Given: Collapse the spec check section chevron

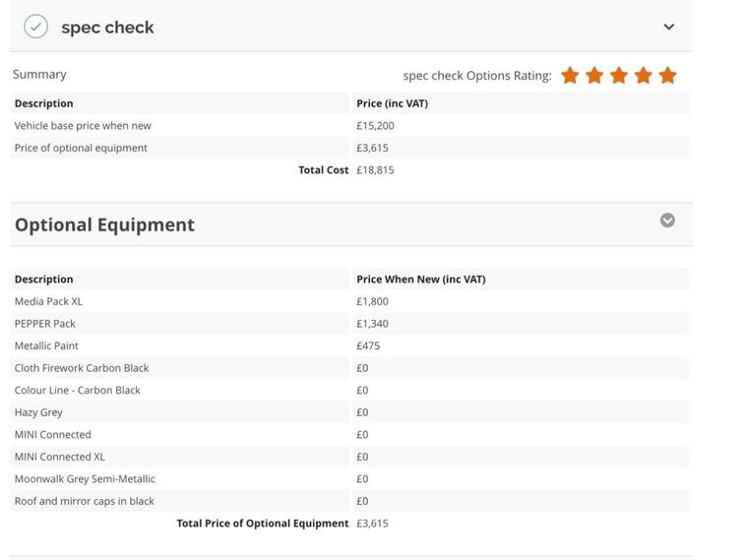Looking at the screenshot, I should click(669, 27).
